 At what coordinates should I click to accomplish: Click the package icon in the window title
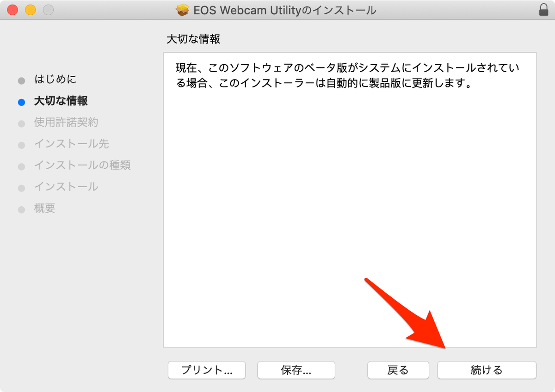pyautogui.click(x=183, y=10)
